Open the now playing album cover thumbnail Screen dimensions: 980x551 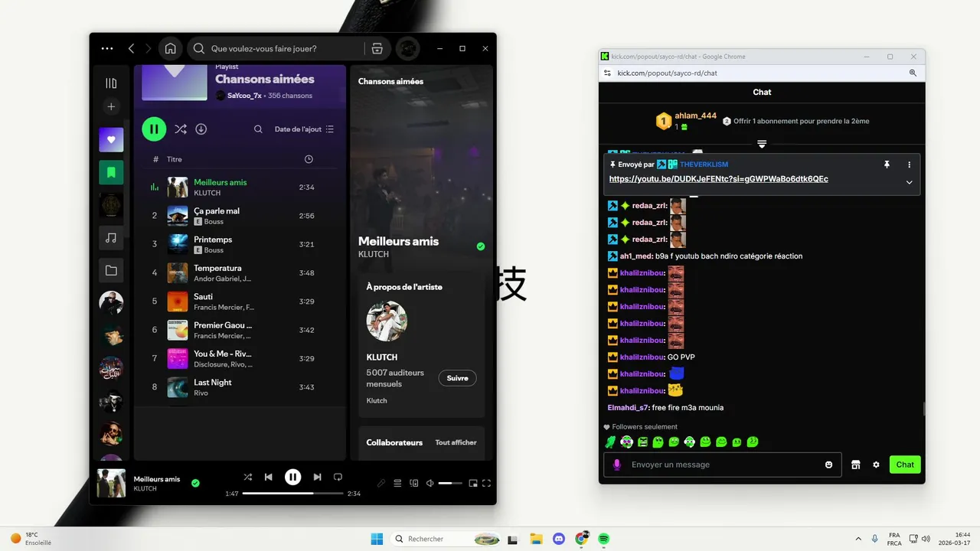tap(112, 483)
